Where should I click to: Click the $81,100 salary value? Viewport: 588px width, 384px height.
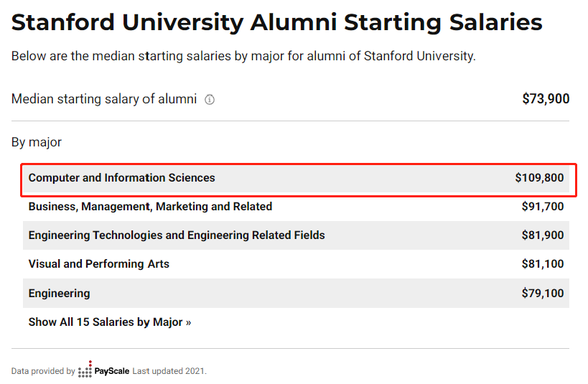click(x=543, y=264)
